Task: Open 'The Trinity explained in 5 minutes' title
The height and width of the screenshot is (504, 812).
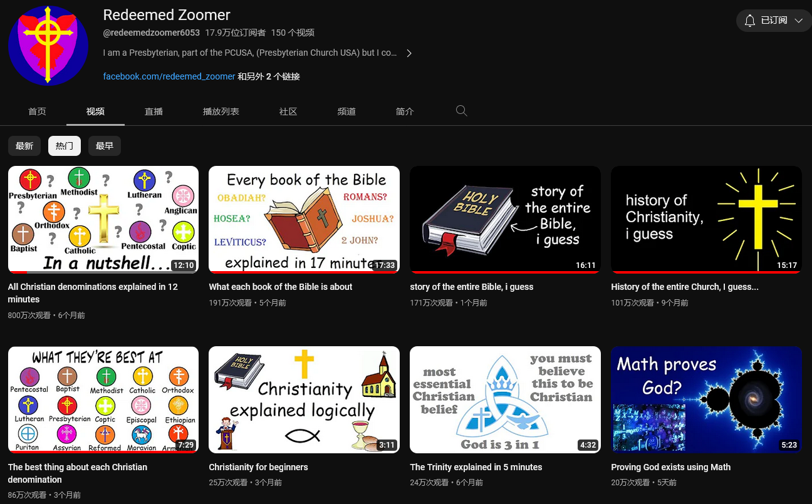Action: click(x=476, y=467)
